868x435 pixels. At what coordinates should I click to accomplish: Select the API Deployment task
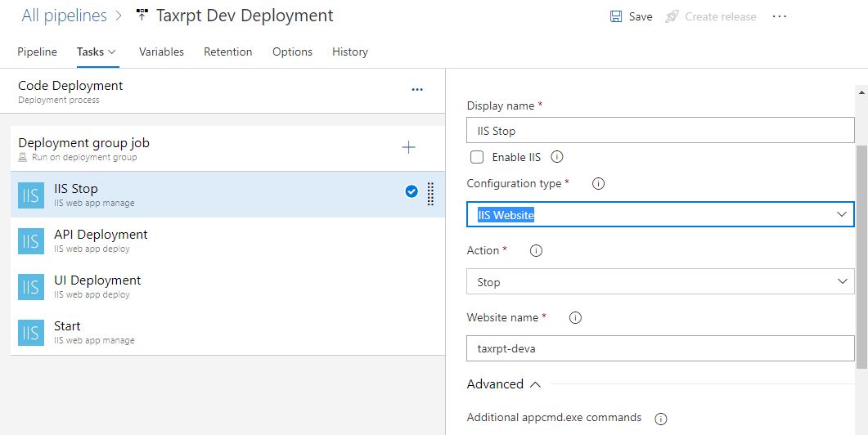[227, 240]
